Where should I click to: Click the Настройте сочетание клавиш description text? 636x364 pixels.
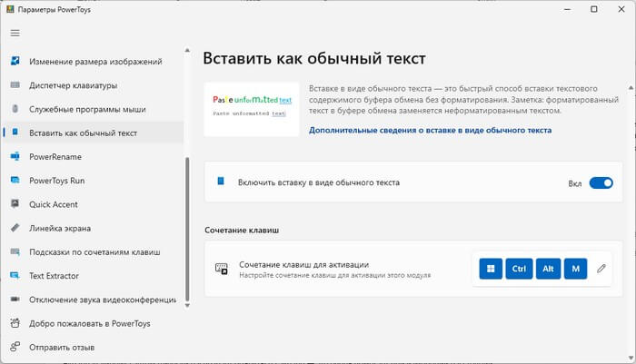pyautogui.click(x=335, y=275)
